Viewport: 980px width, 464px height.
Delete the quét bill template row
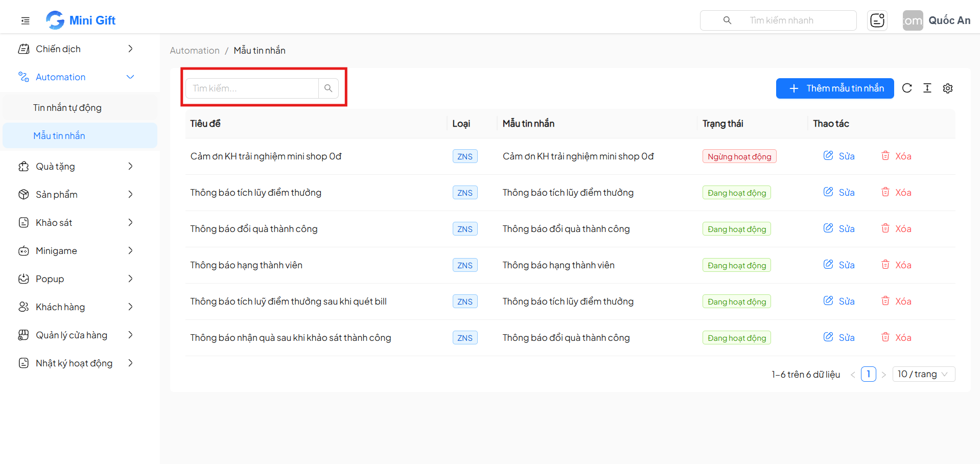coord(896,301)
